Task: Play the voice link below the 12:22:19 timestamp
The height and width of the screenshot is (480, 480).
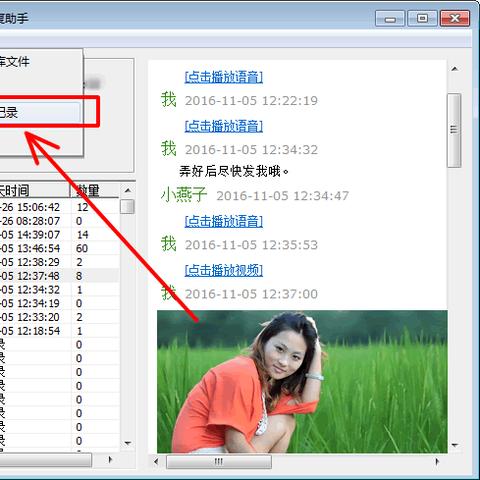Action: click(224, 126)
